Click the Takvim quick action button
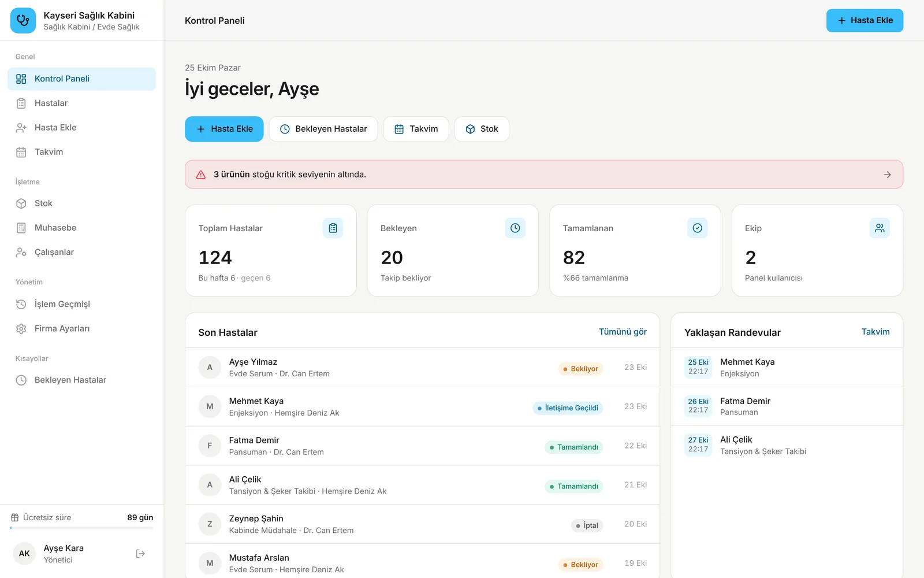This screenshot has width=924, height=578. (x=416, y=129)
